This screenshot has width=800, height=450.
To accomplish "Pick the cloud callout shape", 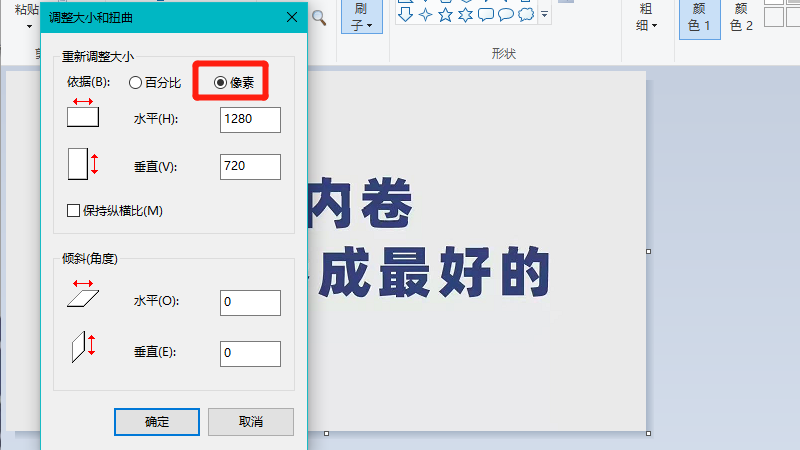I will point(525,14).
